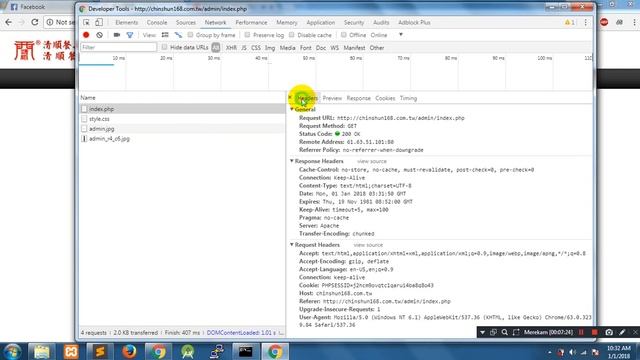Launch Firefox from the taskbar
Viewport: 640px width, 360px height.
[x=129, y=351]
